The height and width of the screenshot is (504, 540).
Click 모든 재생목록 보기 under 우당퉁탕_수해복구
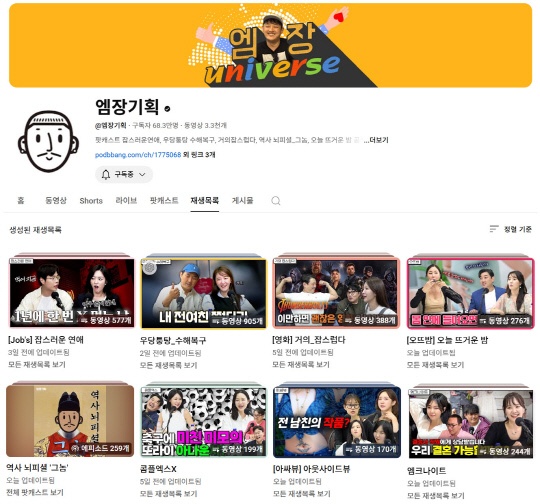[168, 365]
